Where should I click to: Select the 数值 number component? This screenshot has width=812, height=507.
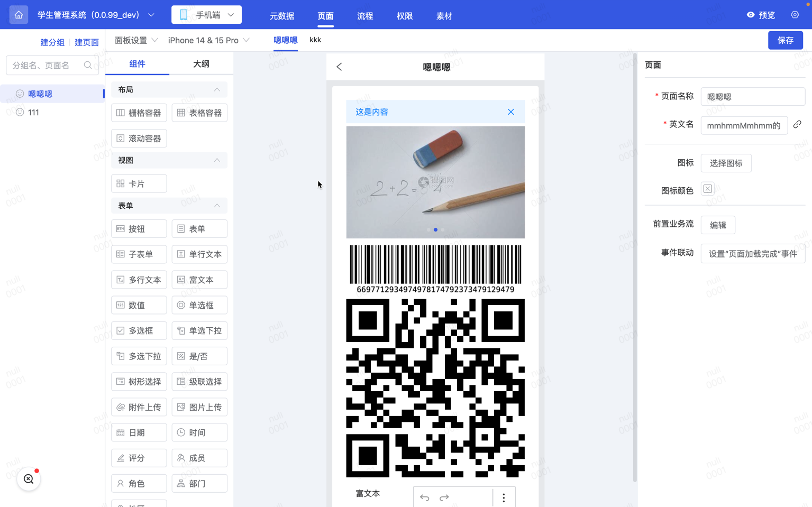pos(139,305)
